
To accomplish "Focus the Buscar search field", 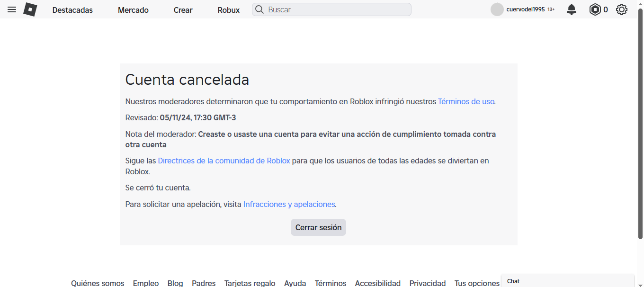I will click(x=331, y=9).
